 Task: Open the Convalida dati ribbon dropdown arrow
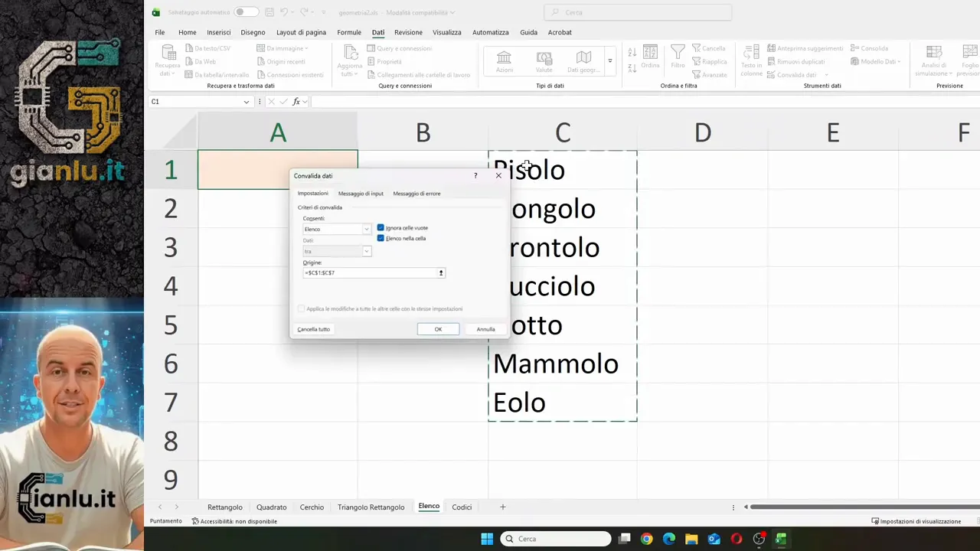pyautogui.click(x=826, y=75)
